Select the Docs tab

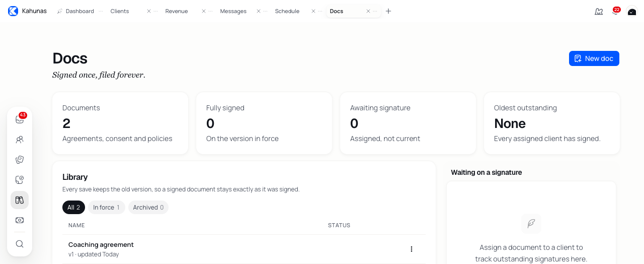336,11
